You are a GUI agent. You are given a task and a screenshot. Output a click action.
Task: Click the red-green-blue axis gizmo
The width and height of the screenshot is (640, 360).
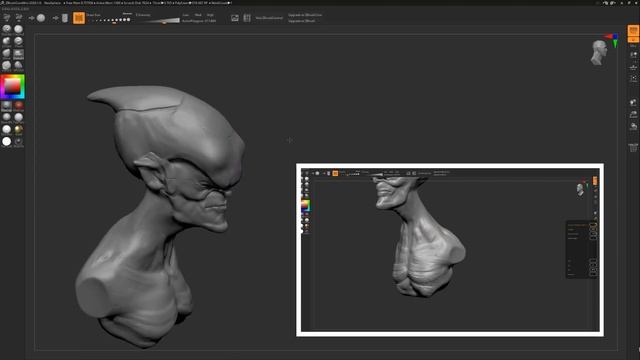[612, 40]
